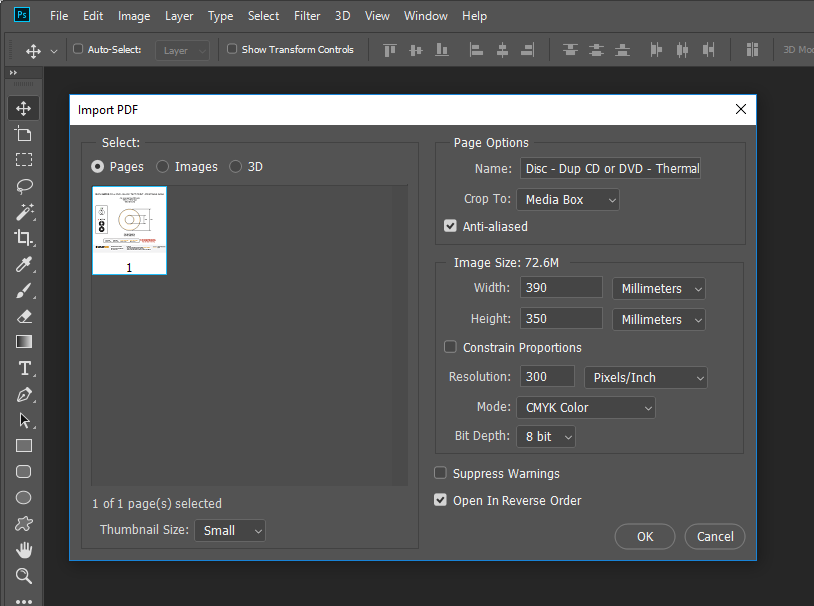Screen dimensions: 814x606
Task: Select the Eraser tool
Action: click(x=23, y=316)
